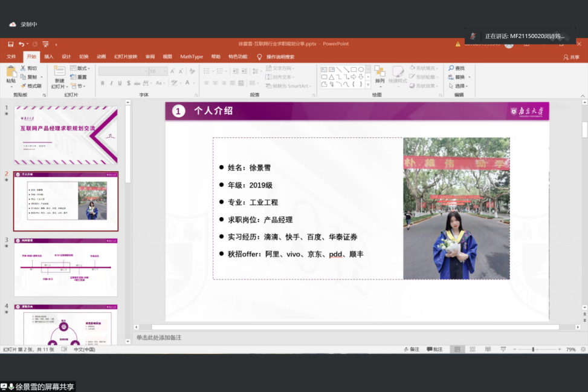This screenshot has width=588, height=392.
Task: Click the zoom slider in status bar
Action: 534,350
